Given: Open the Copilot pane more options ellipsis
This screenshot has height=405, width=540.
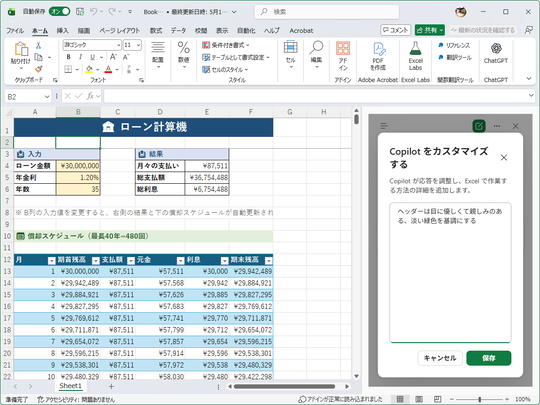Looking at the screenshot, I should click(x=497, y=126).
